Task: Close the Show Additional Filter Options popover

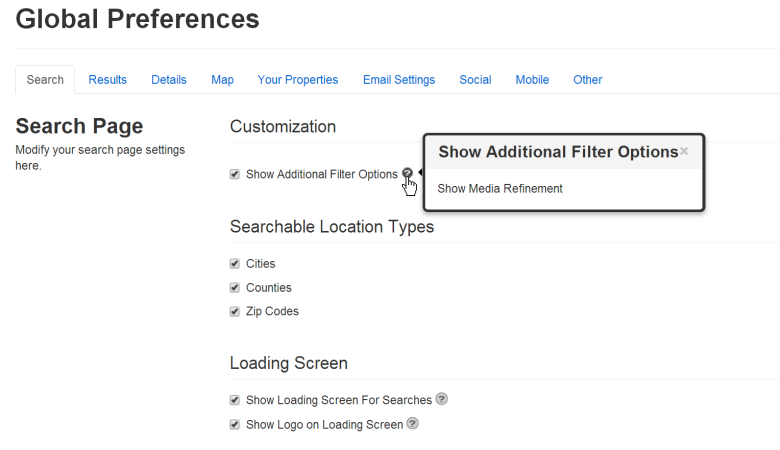Action: (684, 152)
